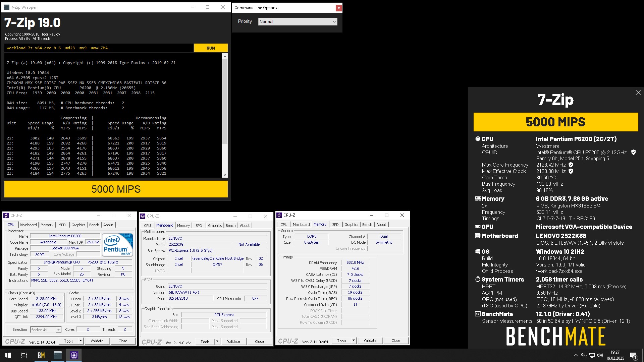Click the console scrollbar up arrow

coord(225,56)
